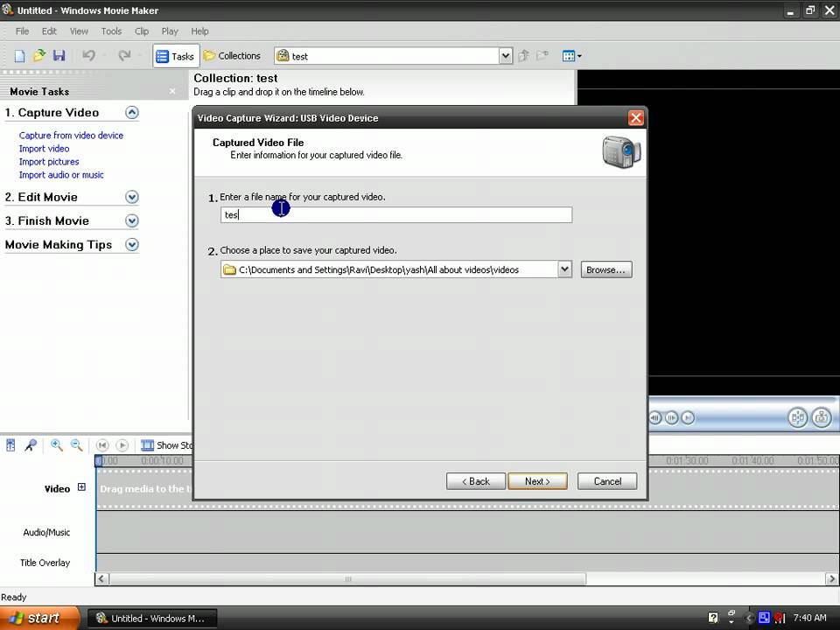Open the test collection dropdown
The width and height of the screenshot is (840, 630).
click(505, 56)
